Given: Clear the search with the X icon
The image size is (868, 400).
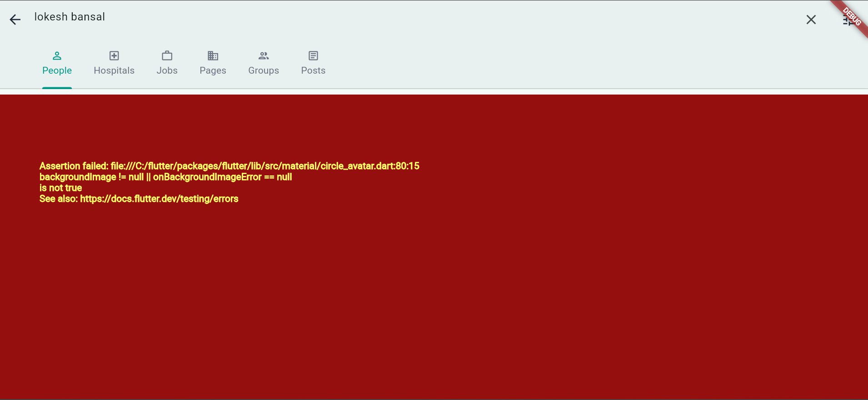Looking at the screenshot, I should click(811, 20).
